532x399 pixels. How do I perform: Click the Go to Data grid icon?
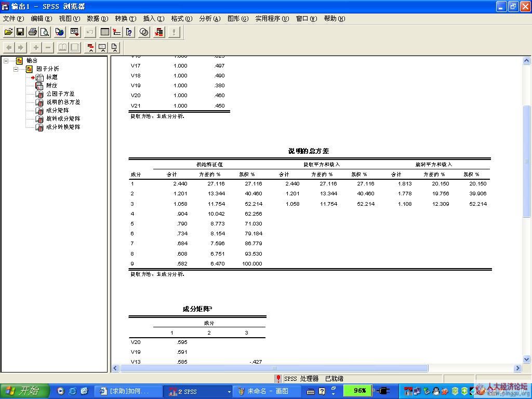click(105, 32)
